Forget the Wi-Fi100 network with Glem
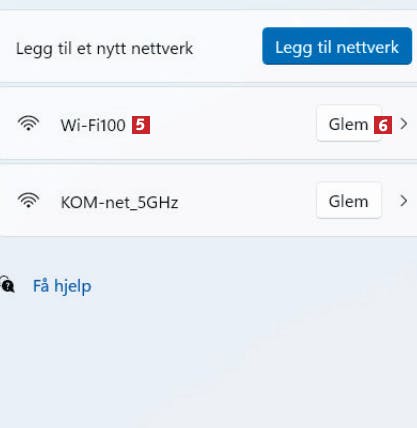Viewport: 417px width, 428px height. 349,123
